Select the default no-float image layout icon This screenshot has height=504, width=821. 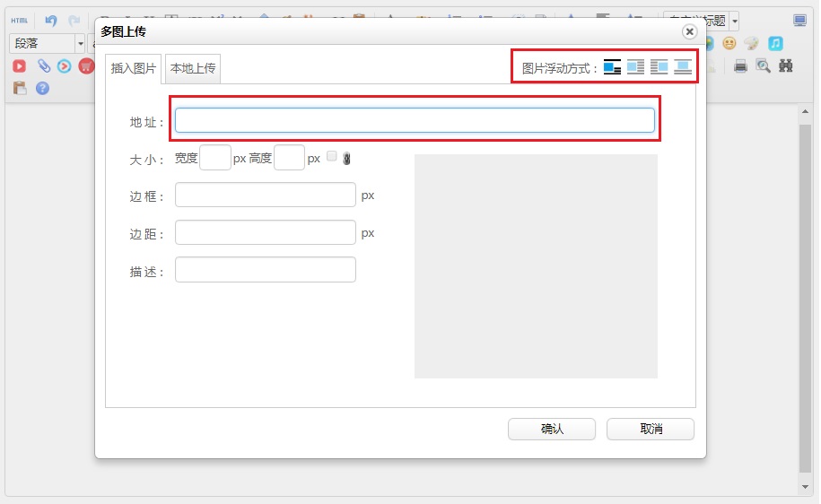point(613,67)
